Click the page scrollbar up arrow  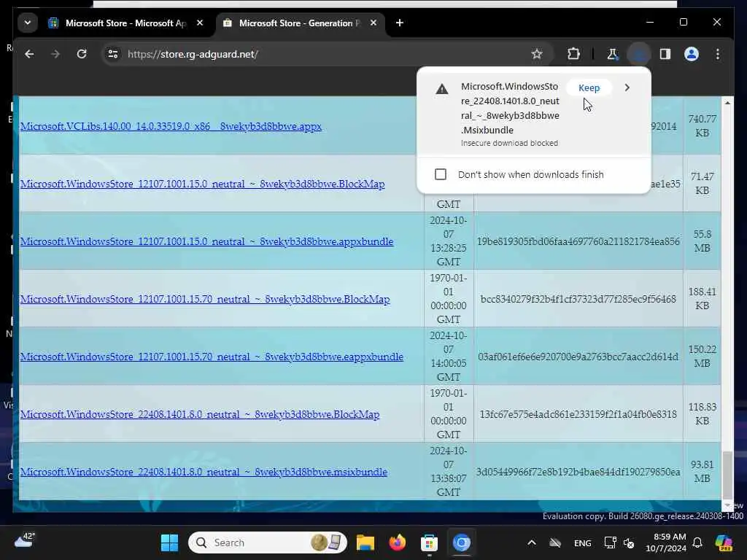(x=727, y=102)
